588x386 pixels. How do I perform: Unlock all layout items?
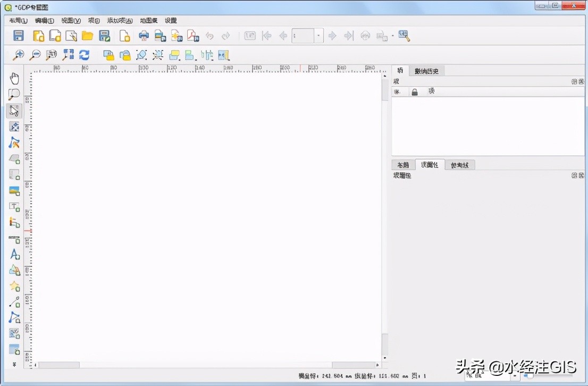125,55
